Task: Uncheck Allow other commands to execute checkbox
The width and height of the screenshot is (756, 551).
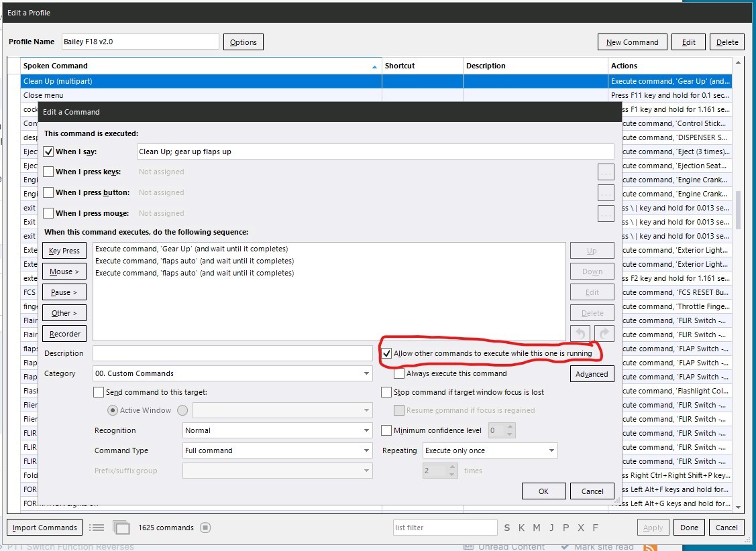Action: [386, 353]
